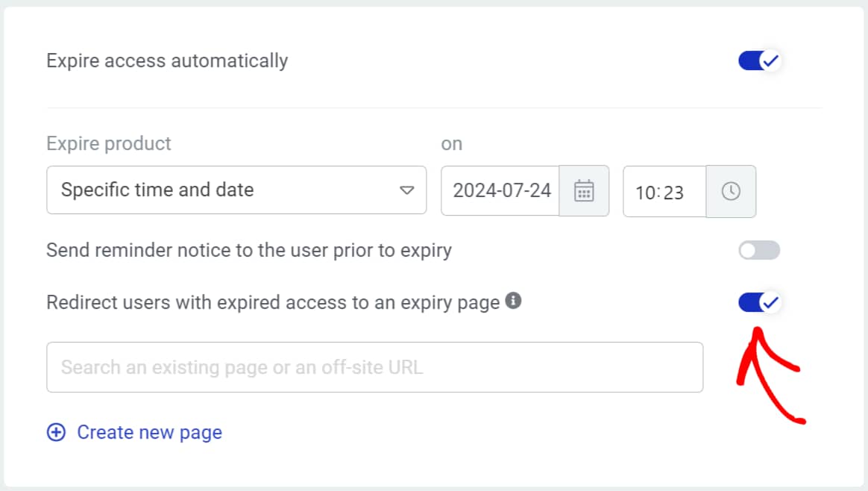The width and height of the screenshot is (868, 491).
Task: Open the calendar date picker icon
Action: tap(584, 190)
